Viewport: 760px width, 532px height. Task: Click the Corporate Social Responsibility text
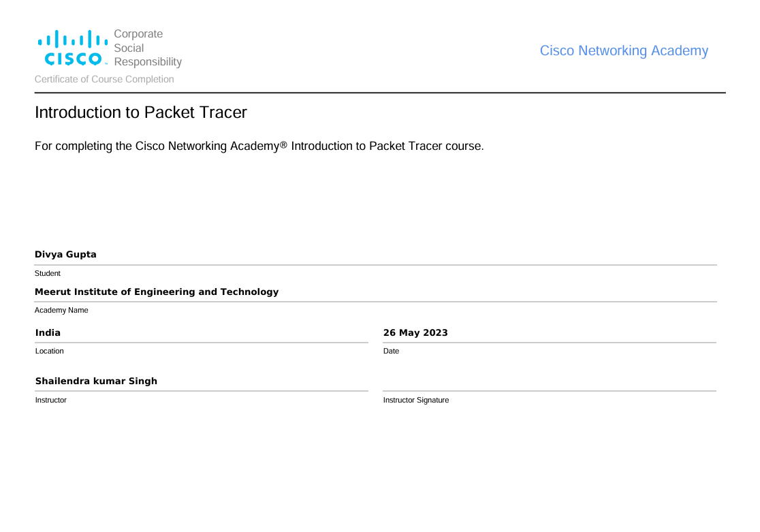[148, 48]
